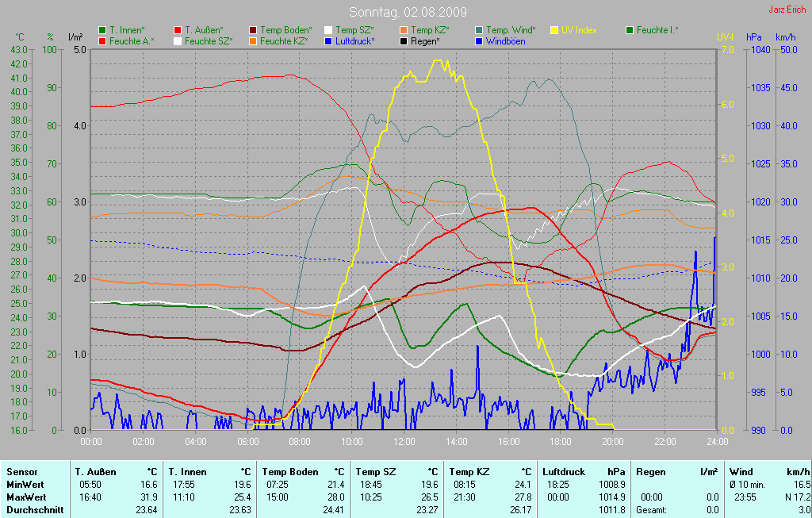Click the wind average value 3.0
812x518 pixels.
804,510
